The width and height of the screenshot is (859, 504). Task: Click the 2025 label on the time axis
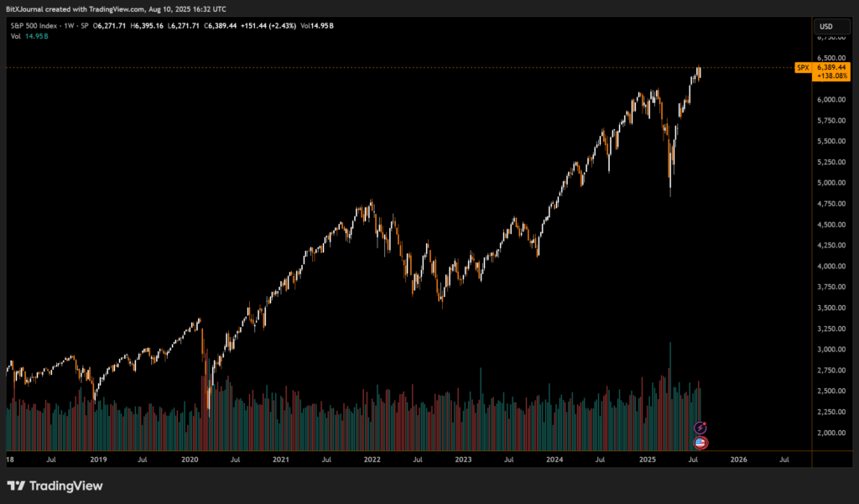click(x=646, y=460)
